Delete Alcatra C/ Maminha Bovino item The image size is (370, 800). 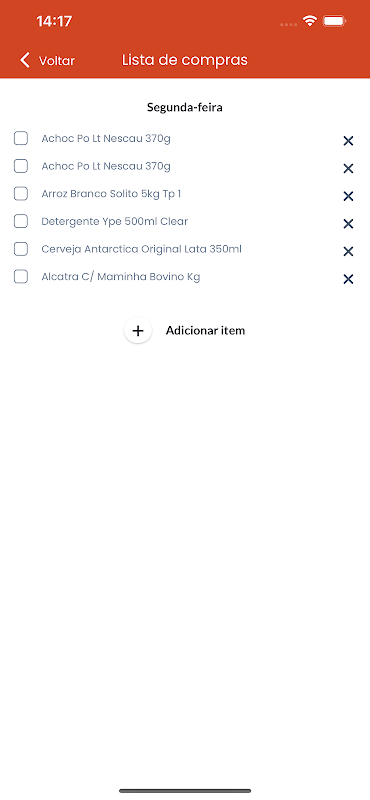348,279
